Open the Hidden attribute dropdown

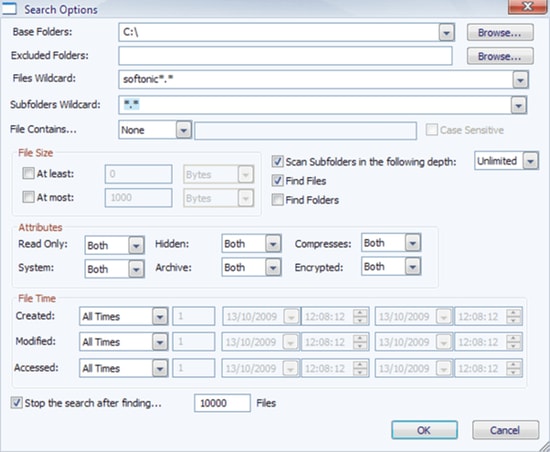click(x=273, y=244)
